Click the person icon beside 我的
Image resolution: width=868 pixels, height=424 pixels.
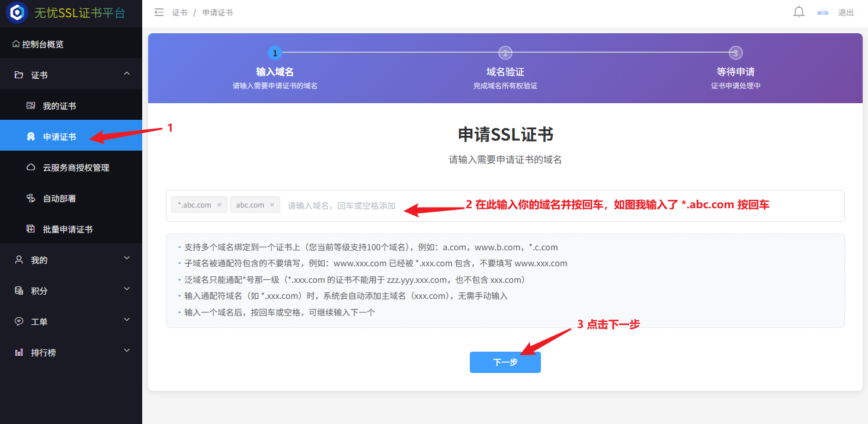19,260
